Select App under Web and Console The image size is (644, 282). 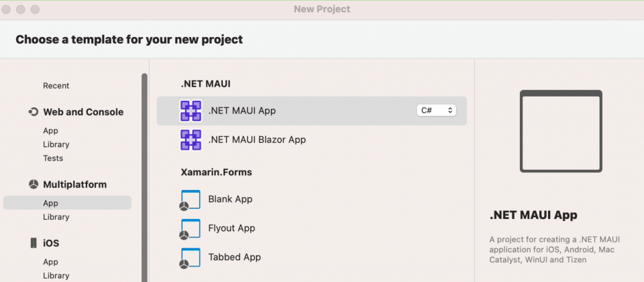[x=50, y=131]
